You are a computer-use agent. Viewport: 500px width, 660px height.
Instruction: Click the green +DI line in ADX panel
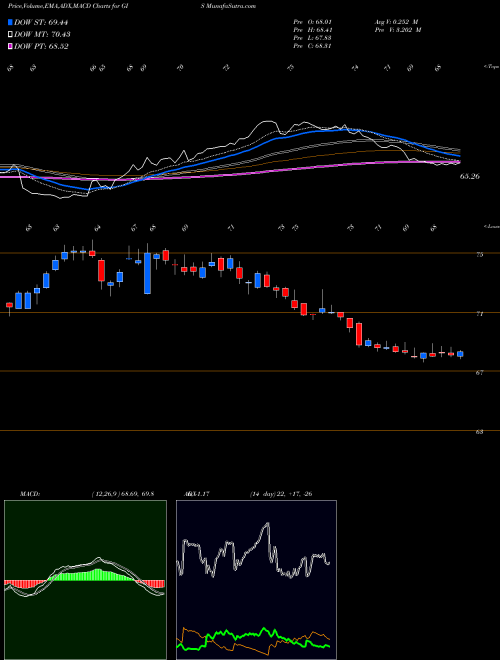253,634
